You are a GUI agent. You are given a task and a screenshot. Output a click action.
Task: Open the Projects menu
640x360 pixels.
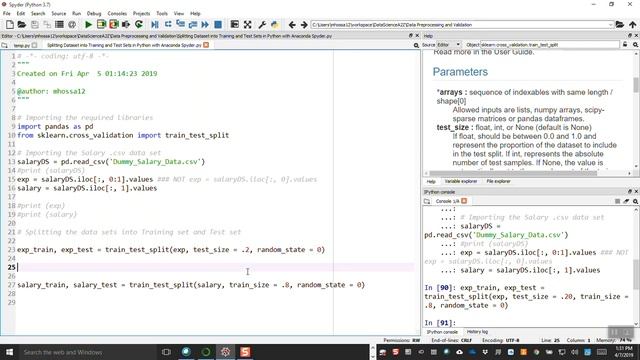pos(142,13)
